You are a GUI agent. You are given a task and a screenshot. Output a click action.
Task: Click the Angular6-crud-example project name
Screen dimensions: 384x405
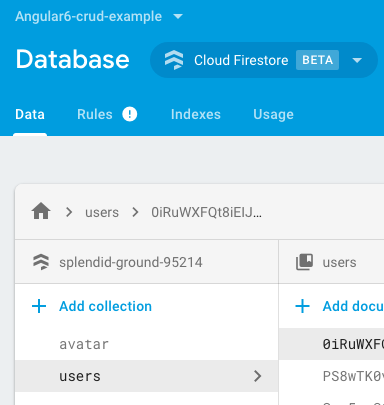pyautogui.click(x=89, y=16)
